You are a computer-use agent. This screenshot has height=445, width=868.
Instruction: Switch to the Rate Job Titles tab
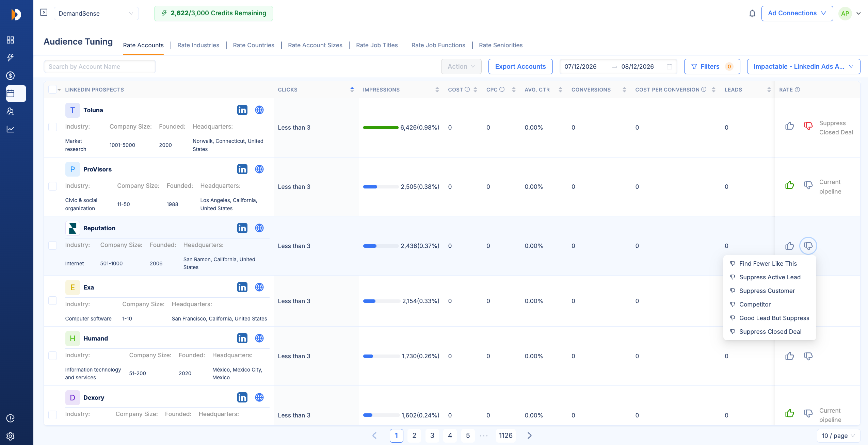pyautogui.click(x=377, y=45)
